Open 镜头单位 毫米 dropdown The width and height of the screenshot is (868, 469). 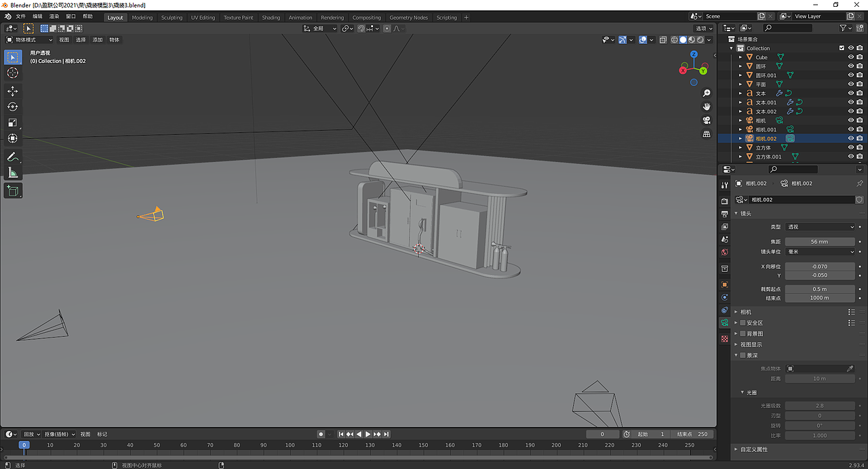[x=821, y=251]
